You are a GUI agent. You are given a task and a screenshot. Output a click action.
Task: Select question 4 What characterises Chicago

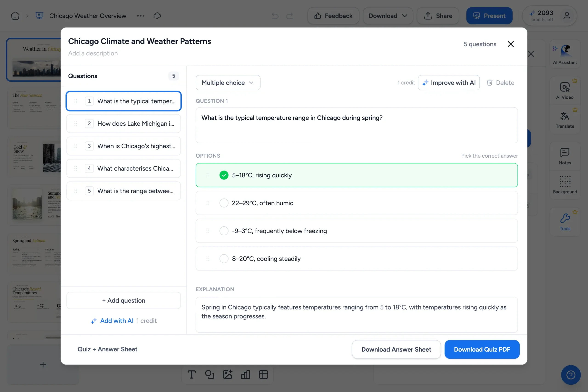(123, 168)
